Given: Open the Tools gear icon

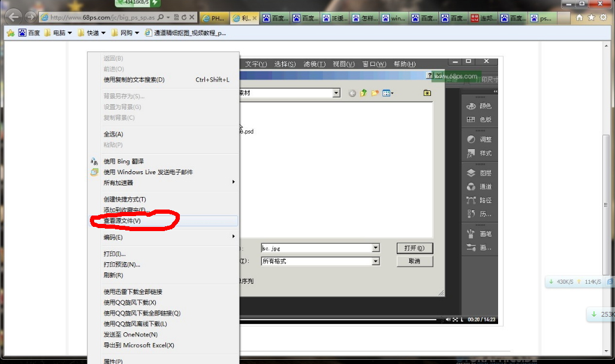Looking at the screenshot, I should (603, 17).
